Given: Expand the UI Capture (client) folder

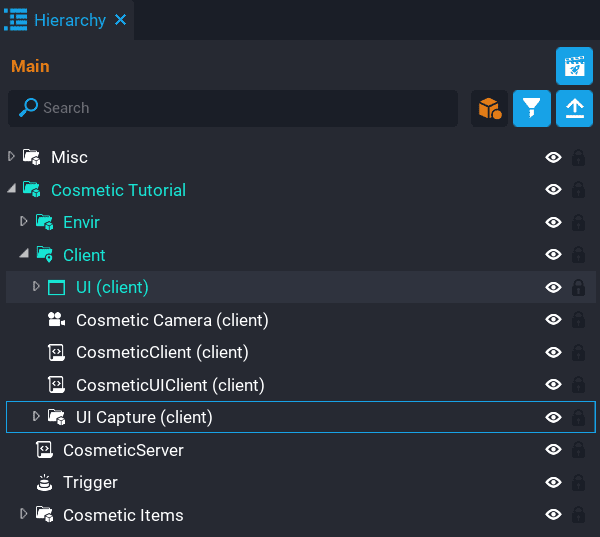Looking at the screenshot, I should [37, 416].
